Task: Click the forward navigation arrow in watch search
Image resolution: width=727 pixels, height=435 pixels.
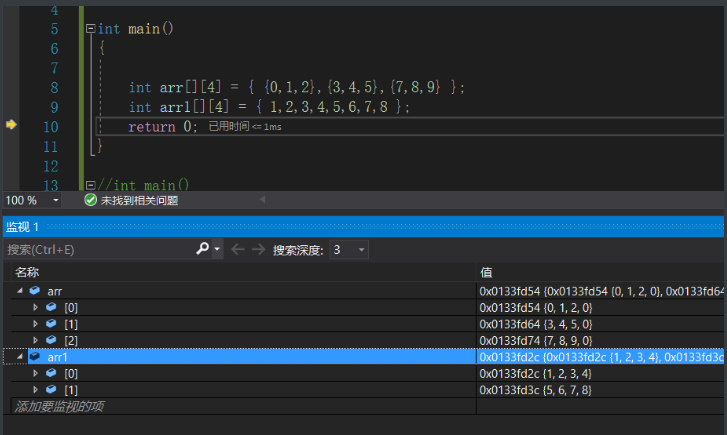Action: point(259,249)
